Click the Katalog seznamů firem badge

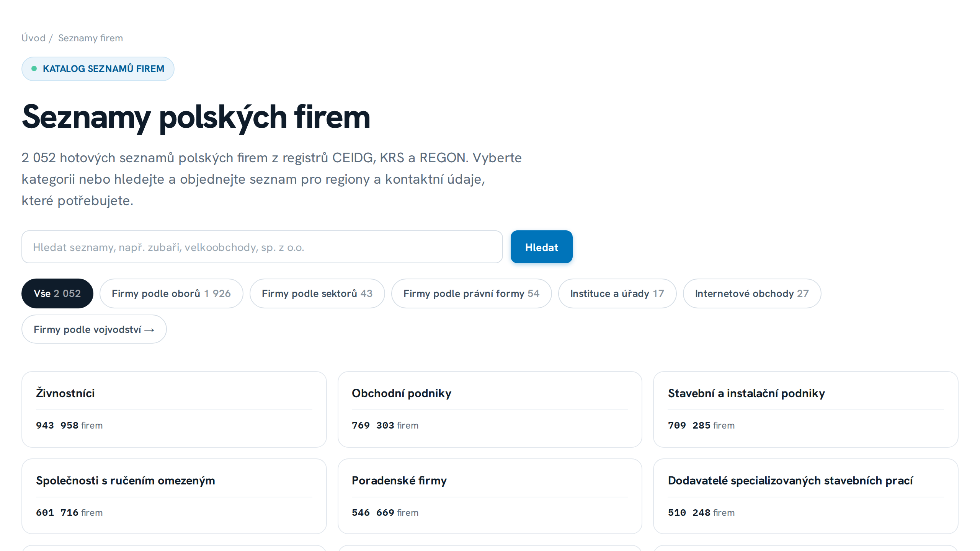tap(98, 69)
